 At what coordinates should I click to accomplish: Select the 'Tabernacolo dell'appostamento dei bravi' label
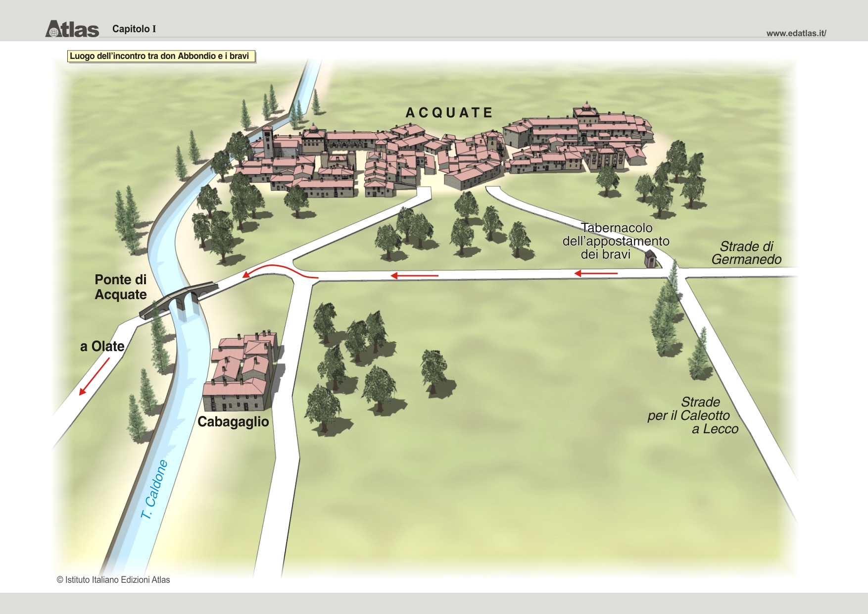(615, 241)
